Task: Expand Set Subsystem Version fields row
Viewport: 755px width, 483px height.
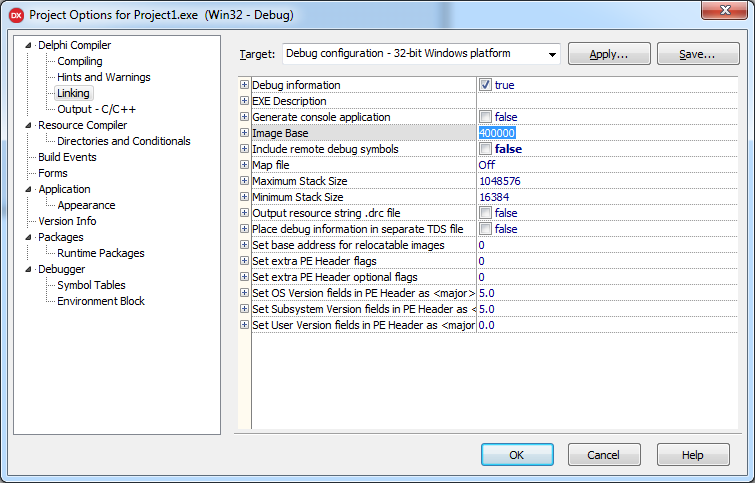Action: pyautogui.click(x=244, y=309)
